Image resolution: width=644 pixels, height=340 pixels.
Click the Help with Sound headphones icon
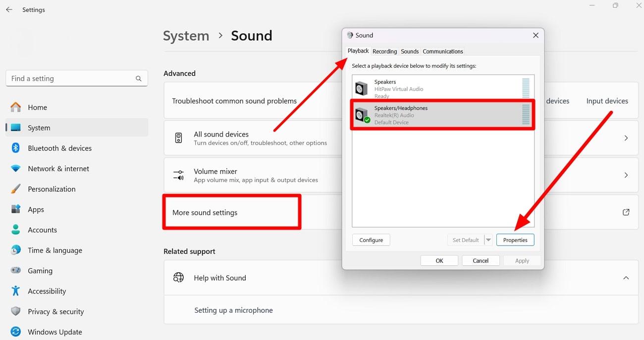(x=178, y=278)
